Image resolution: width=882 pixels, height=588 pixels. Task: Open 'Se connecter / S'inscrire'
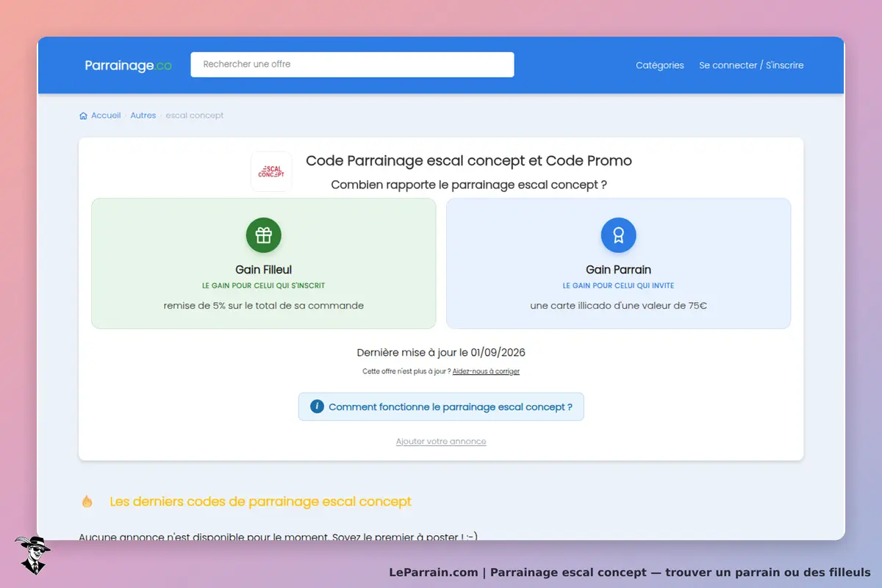[x=751, y=65]
